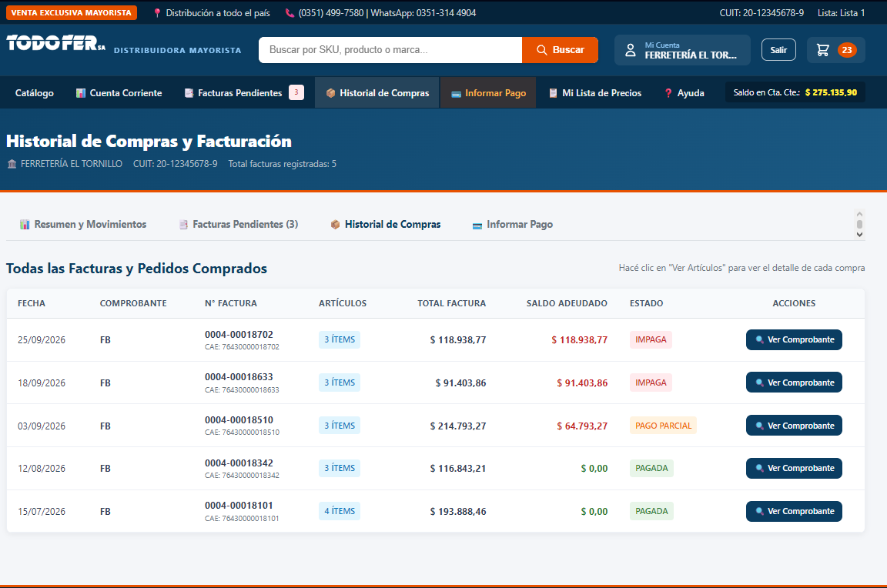Image resolution: width=887 pixels, height=588 pixels.
Task: Switch to Facturas Pendientes (3) tab
Action: click(239, 225)
